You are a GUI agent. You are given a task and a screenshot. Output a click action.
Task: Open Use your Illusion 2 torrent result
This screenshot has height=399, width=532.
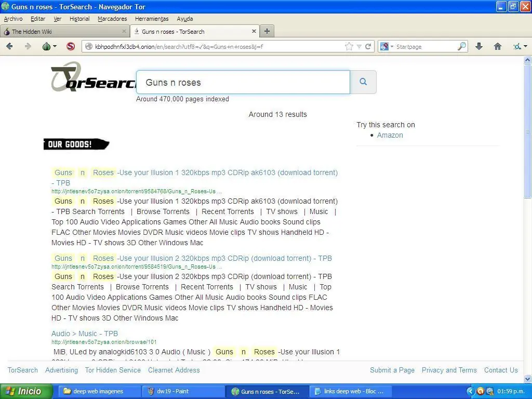[192, 258]
